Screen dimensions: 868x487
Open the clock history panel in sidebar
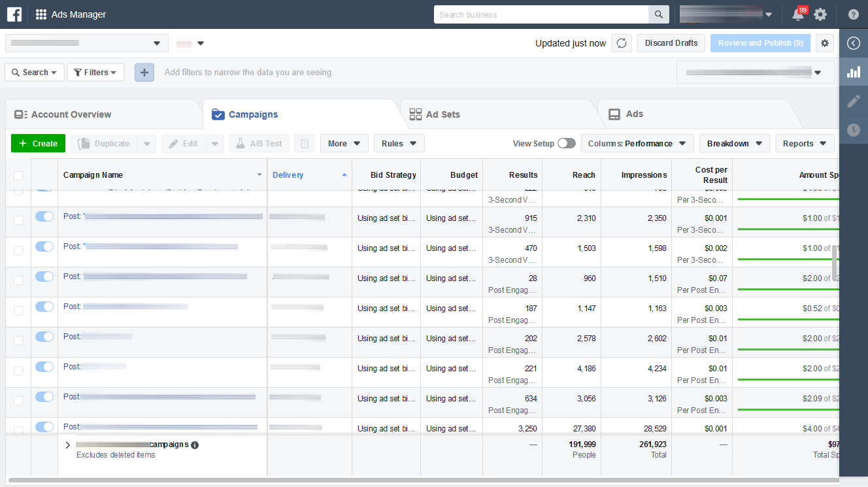click(x=854, y=130)
